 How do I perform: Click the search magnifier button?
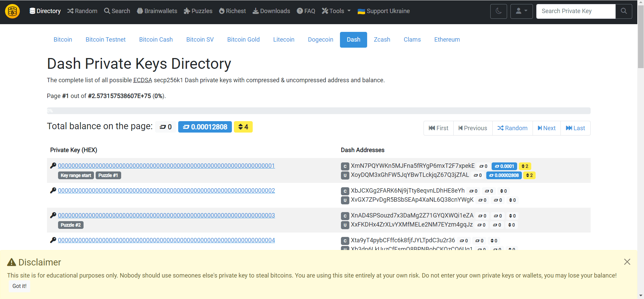click(x=624, y=11)
